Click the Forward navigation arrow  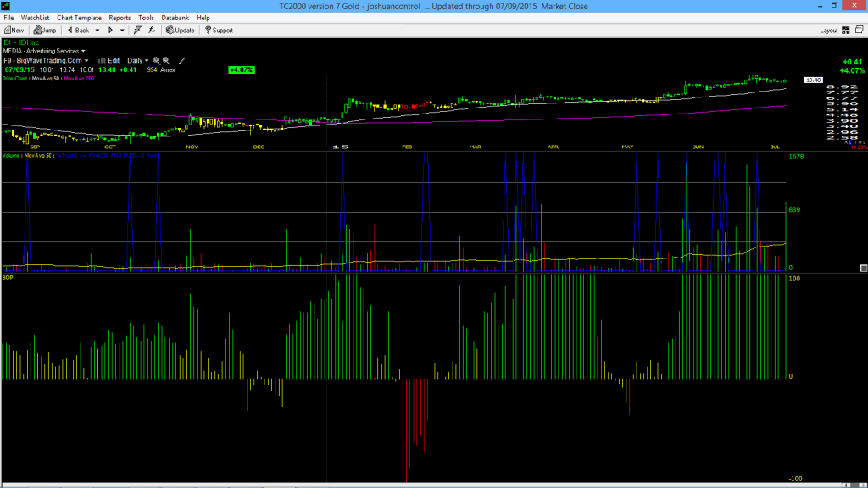click(110, 30)
